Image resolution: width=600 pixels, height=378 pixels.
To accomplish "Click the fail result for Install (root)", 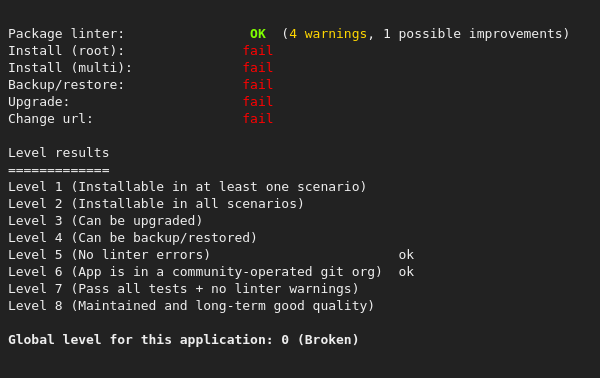I will tap(258, 51).
